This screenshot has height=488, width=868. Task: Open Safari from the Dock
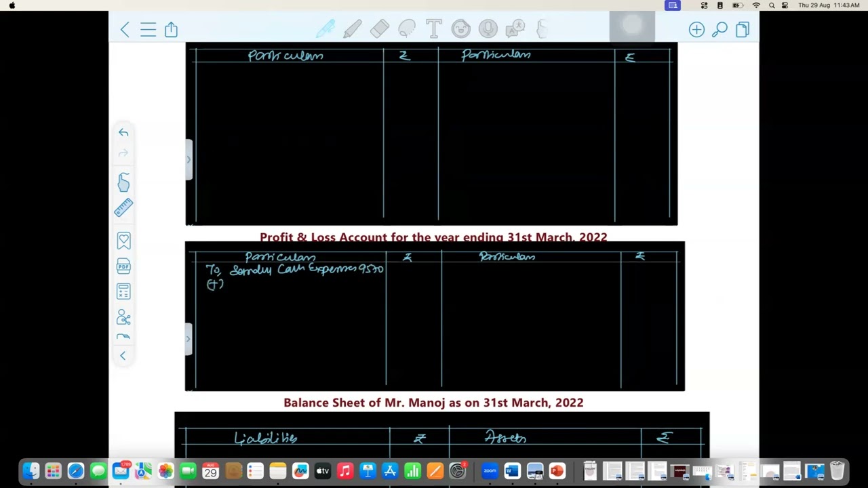coord(75,470)
